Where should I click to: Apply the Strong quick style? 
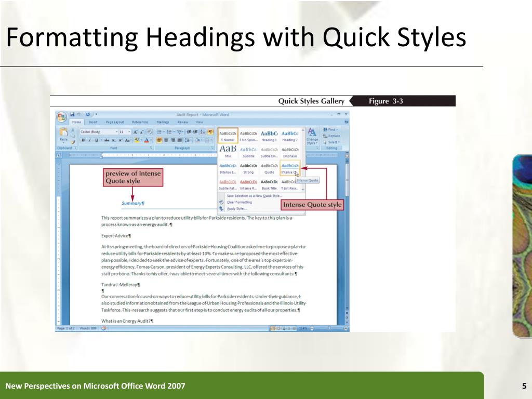click(x=249, y=168)
